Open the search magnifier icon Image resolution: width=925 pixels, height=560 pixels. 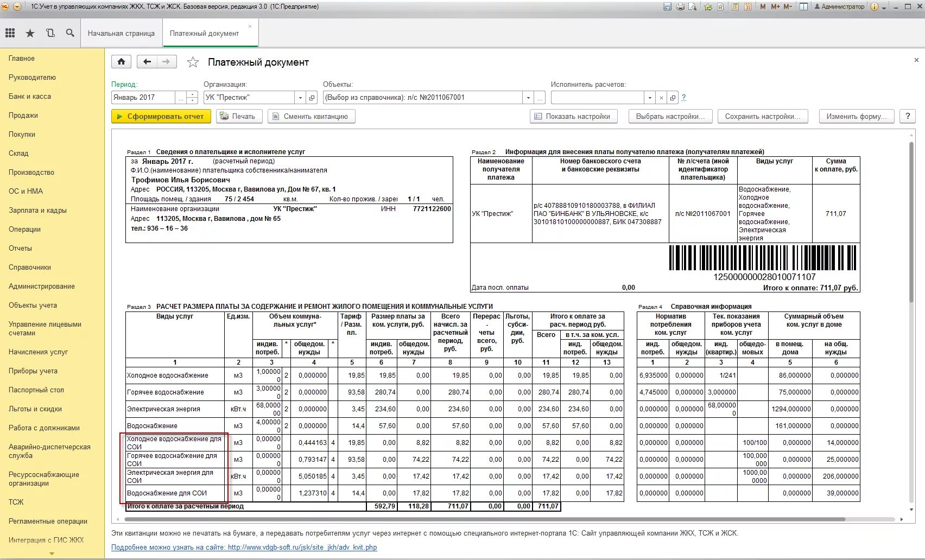(70, 33)
